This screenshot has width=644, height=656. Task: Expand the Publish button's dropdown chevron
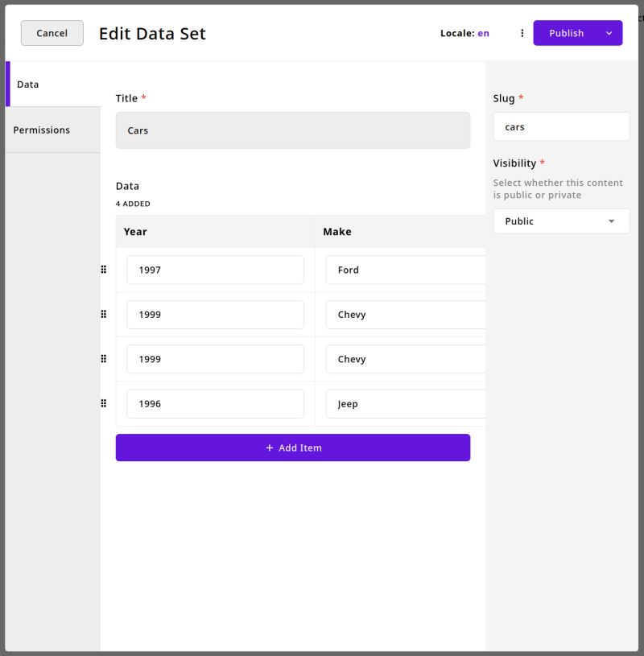pyautogui.click(x=610, y=33)
